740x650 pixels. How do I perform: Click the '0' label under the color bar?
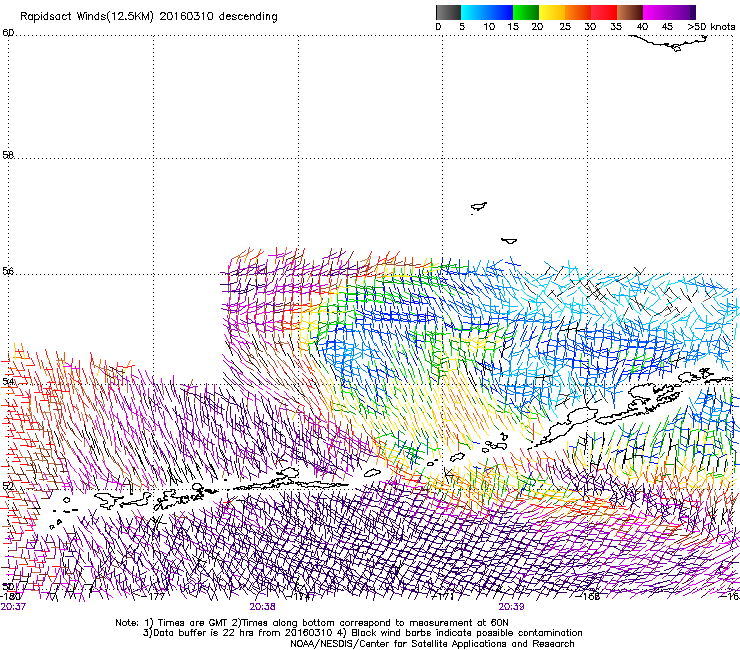click(438, 27)
